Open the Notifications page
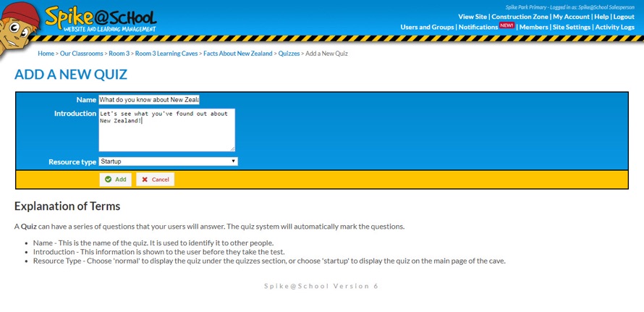644x312 pixels. point(478,27)
